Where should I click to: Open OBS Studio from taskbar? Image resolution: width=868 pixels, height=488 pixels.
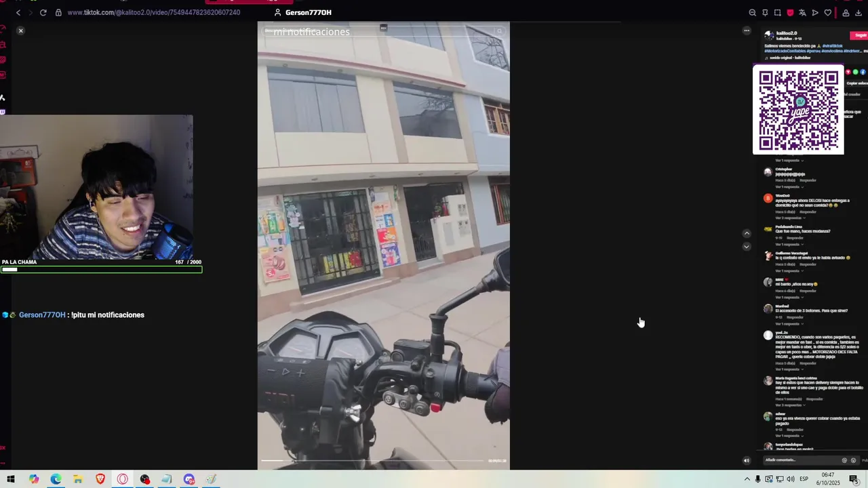click(x=144, y=479)
